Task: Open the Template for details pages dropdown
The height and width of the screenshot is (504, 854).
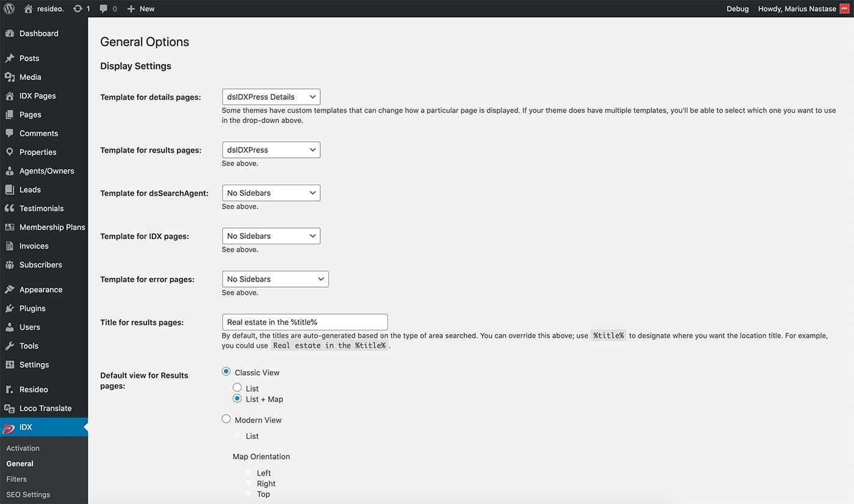Action: 271,97
